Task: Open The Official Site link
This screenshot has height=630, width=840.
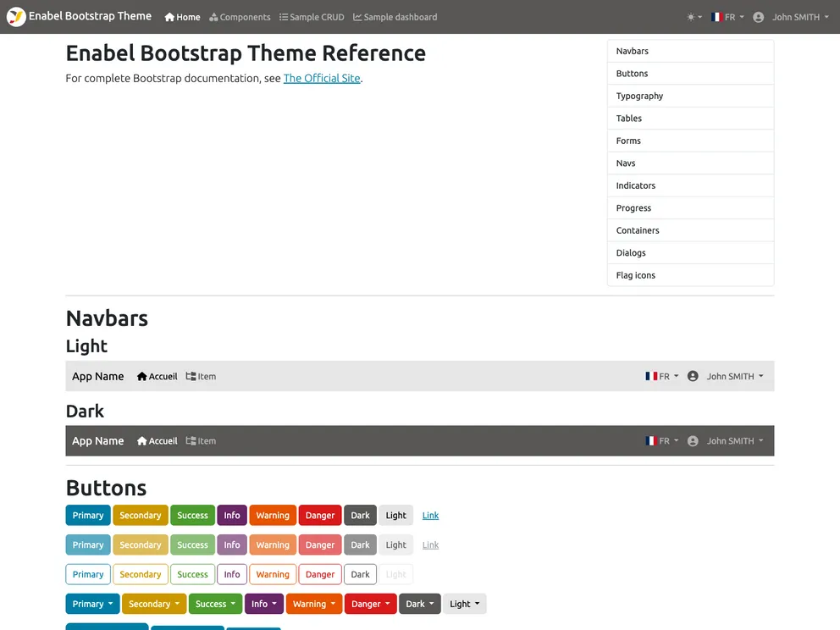Action: point(322,78)
